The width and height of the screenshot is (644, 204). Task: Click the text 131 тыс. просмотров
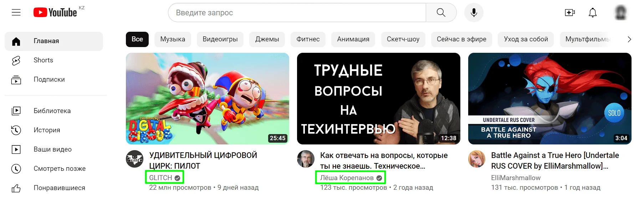[525, 188]
